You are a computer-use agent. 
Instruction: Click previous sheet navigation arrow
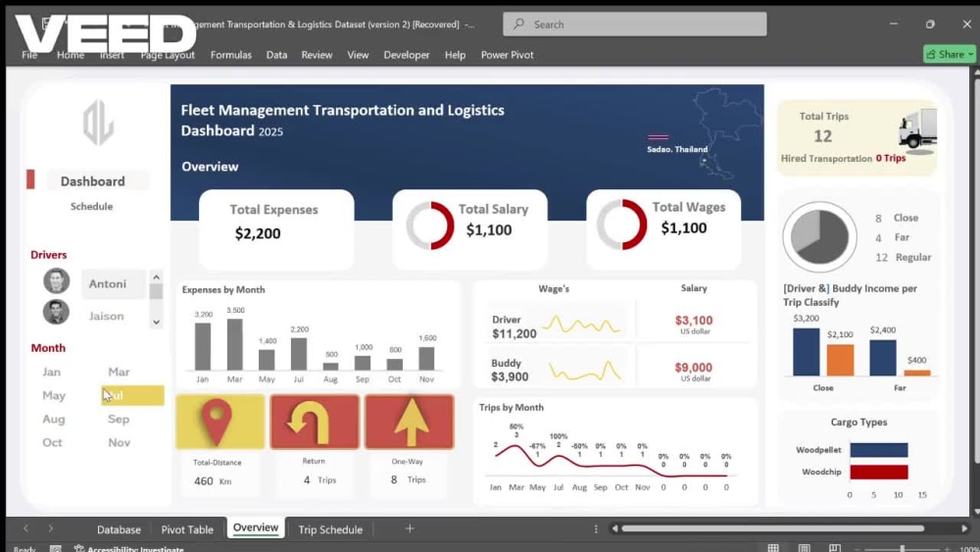point(25,528)
